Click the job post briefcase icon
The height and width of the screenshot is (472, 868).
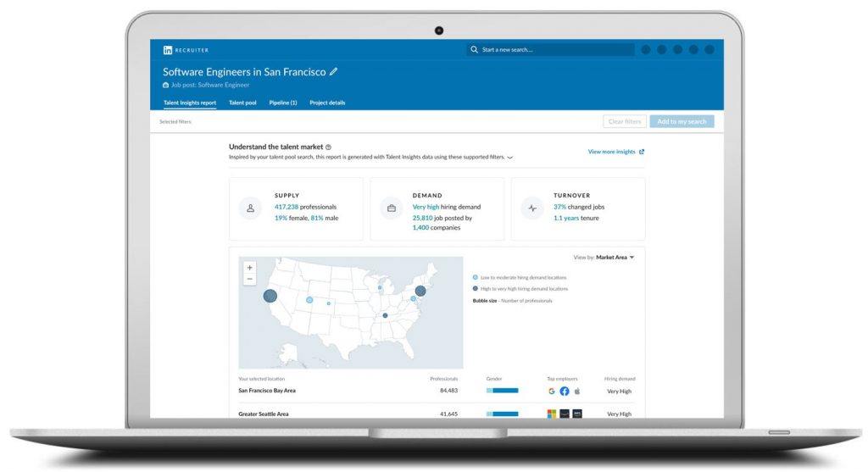(165, 86)
